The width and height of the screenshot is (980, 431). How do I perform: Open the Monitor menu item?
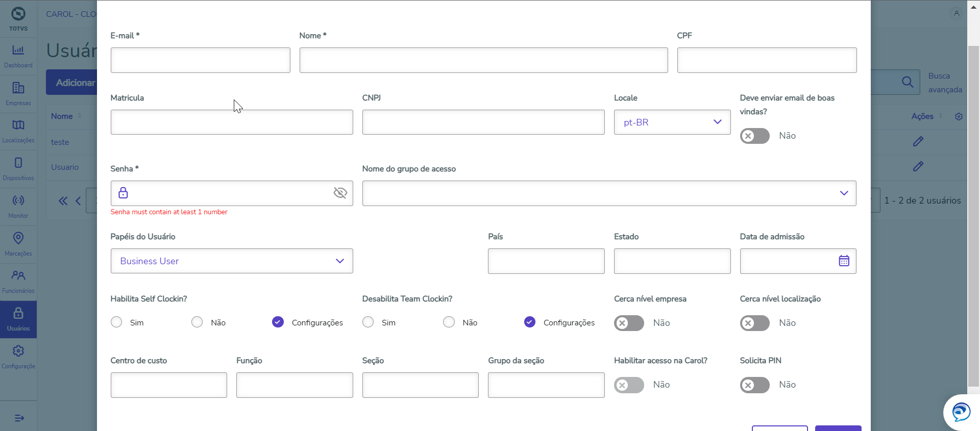tap(18, 206)
